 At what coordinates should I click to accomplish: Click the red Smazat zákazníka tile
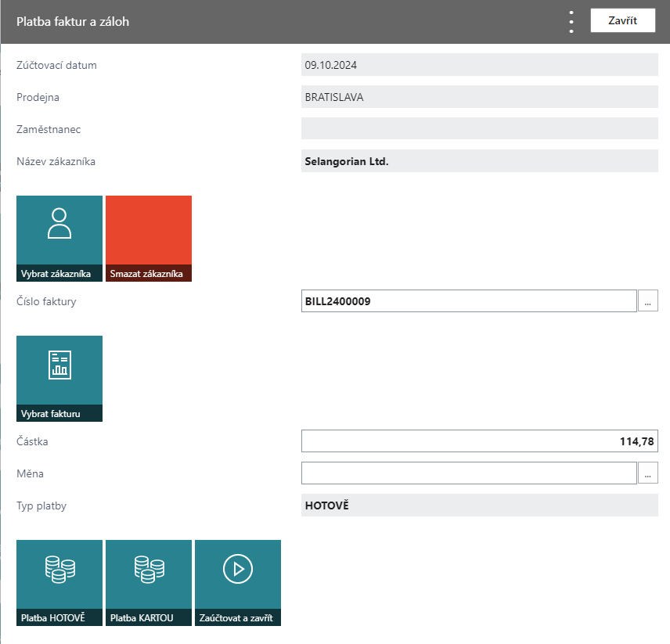tap(149, 239)
